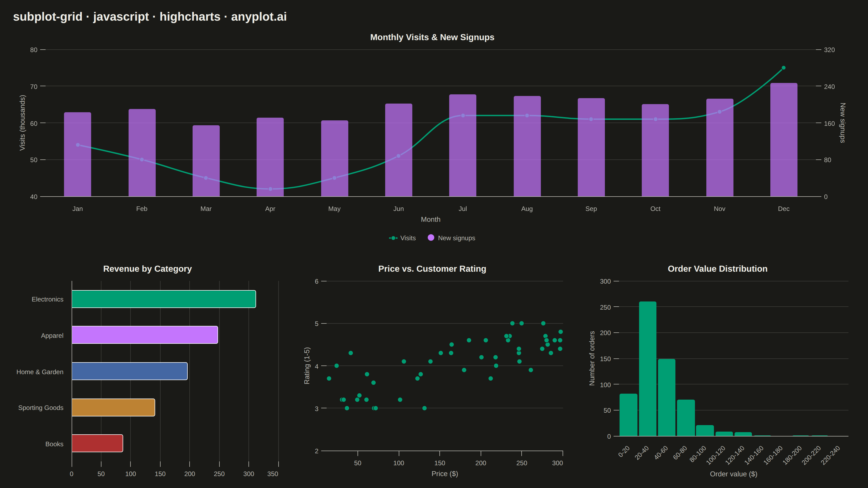Click the blue Home & Garden bar
Screen dimensions: 868x488
click(130, 371)
